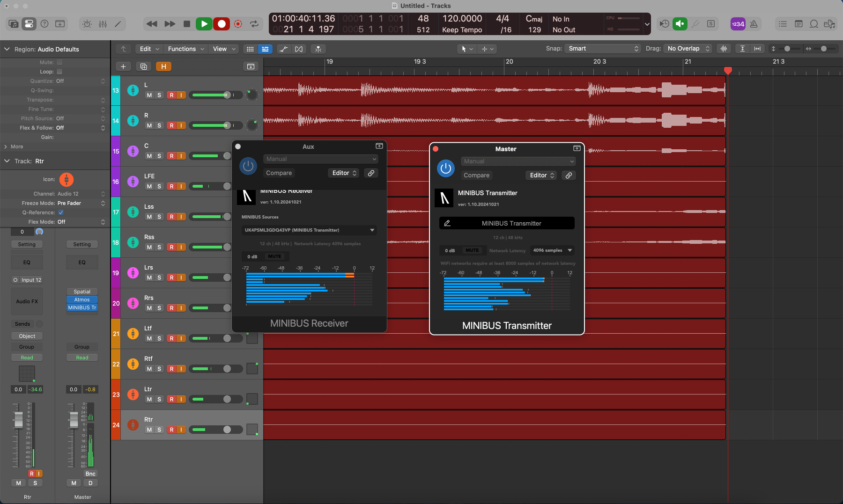The image size is (843, 504).
Task: Toggle the orange Hide tracks H button
Action: pos(163,66)
